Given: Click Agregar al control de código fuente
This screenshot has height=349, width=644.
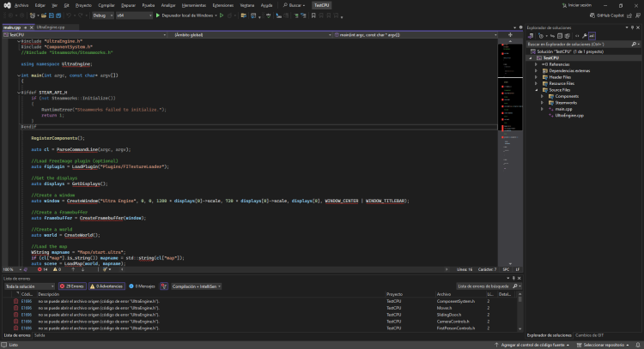Looking at the screenshot, I should [x=532, y=345].
